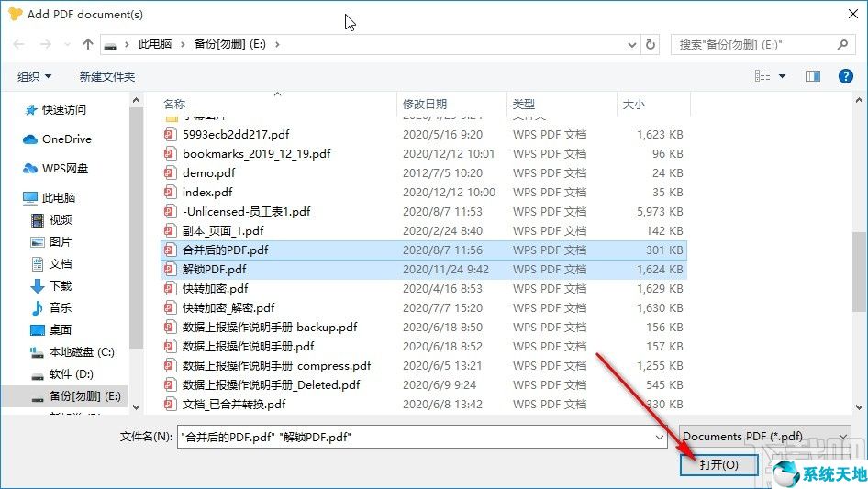
Task: Click file list scrollbar down arrow
Action: pos(859,407)
